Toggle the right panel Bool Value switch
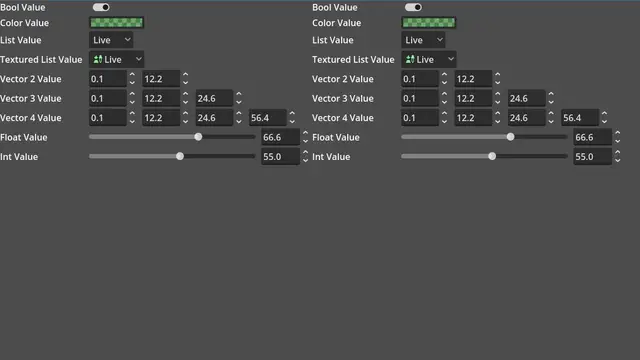 point(413,7)
